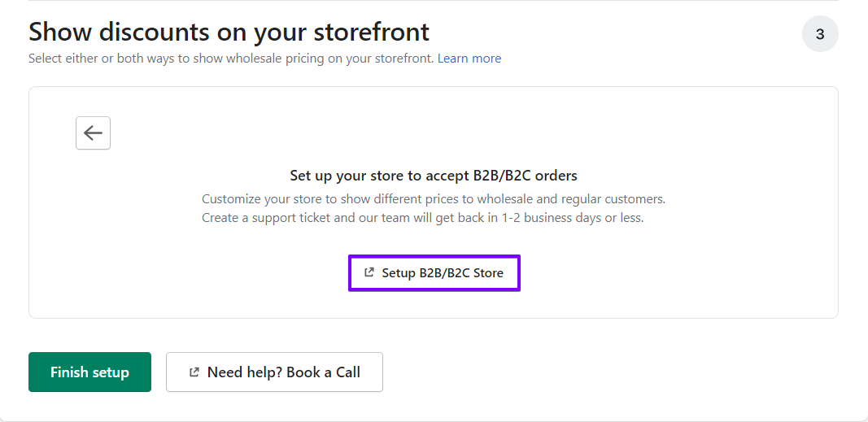Open Need help? Book a Call
The height and width of the screenshot is (422, 868).
point(275,372)
